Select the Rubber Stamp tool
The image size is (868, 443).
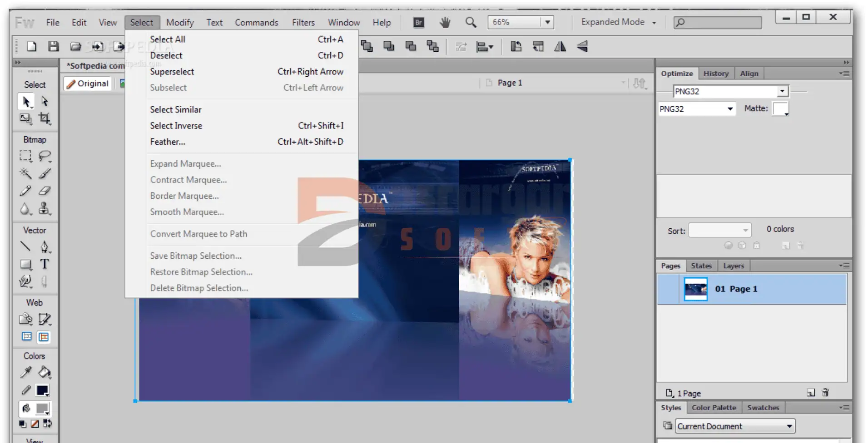(45, 209)
